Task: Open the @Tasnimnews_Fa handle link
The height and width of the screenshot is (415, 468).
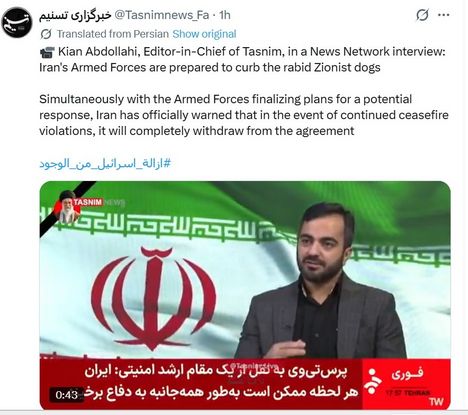Action: point(162,15)
